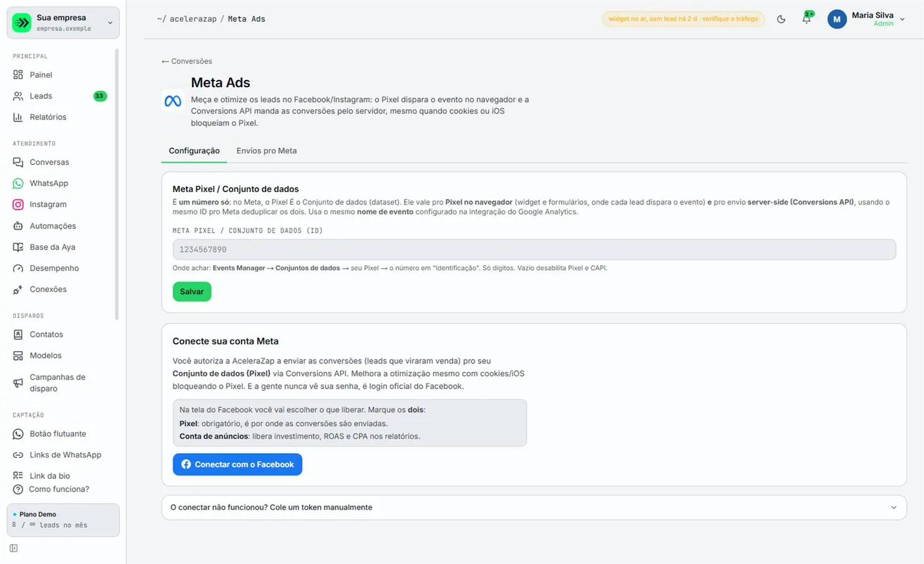Screen dimensions: 924x564
Task: Switch to Envios pro Meta tab
Action: click(x=267, y=150)
